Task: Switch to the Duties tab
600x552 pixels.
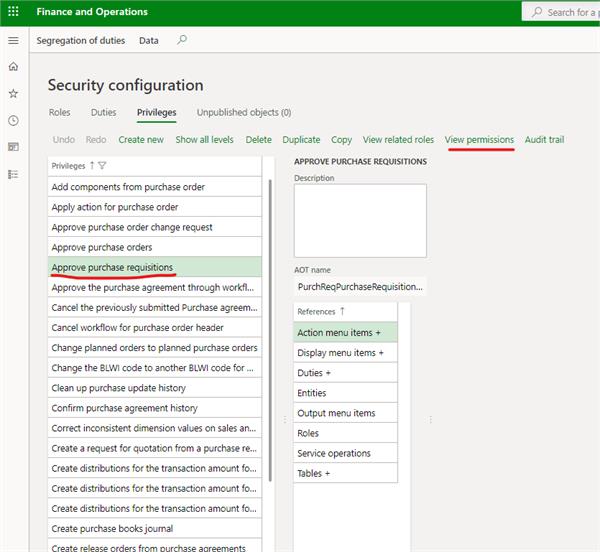Action: pos(104,112)
